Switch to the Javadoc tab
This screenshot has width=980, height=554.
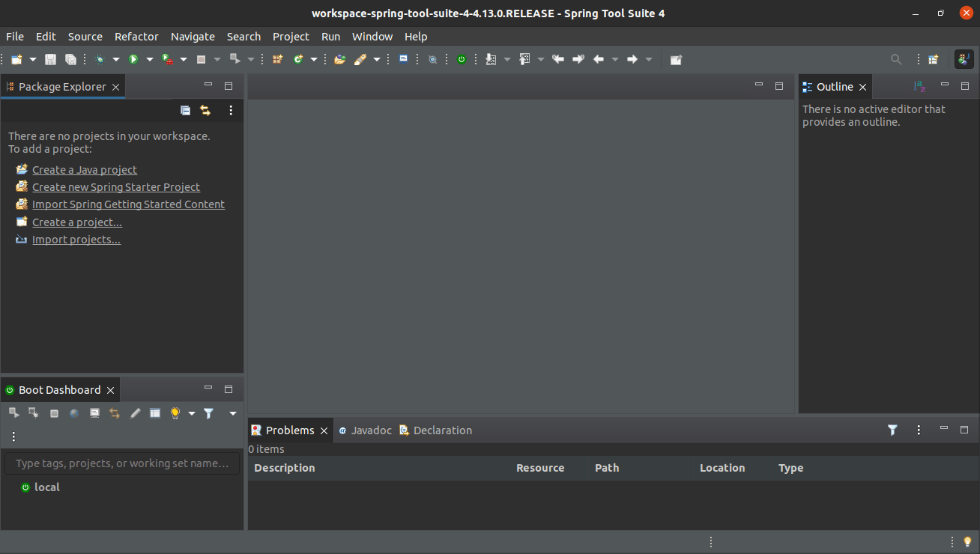[x=365, y=430]
